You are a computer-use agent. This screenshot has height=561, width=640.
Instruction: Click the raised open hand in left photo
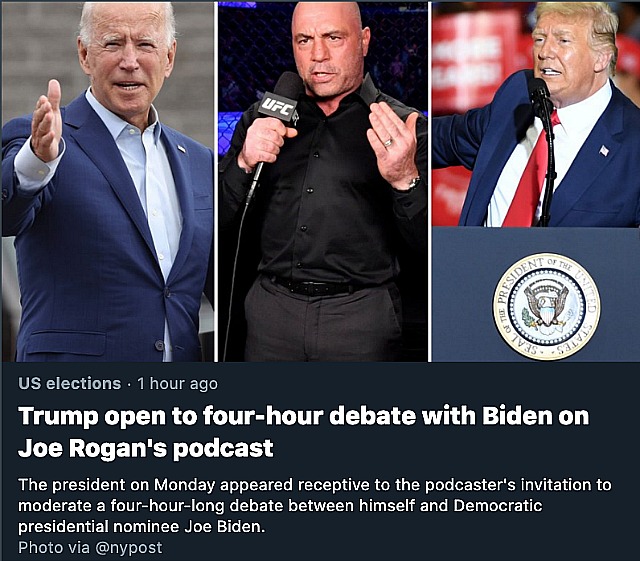[46, 121]
